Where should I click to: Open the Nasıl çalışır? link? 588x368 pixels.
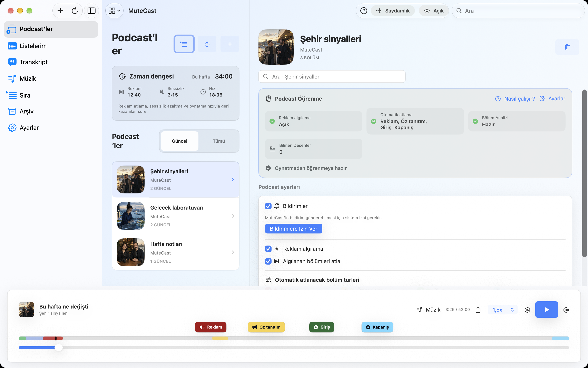[x=515, y=99]
